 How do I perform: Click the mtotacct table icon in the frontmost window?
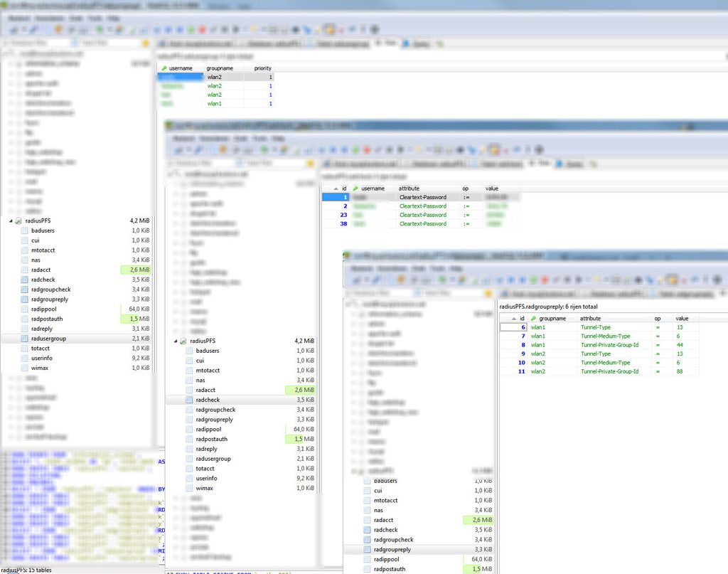pos(368,500)
